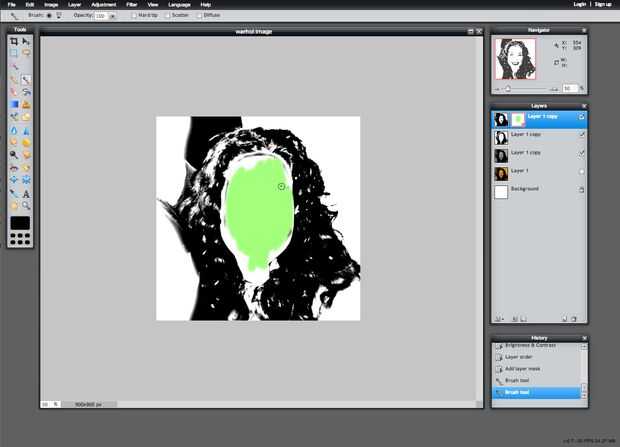
Task: Open the Edit menu
Action: coord(30,5)
